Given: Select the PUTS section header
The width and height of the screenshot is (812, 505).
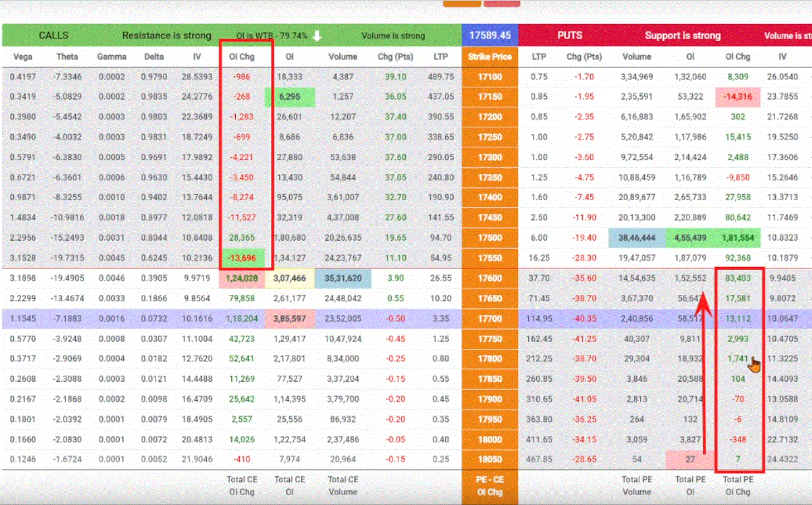Looking at the screenshot, I should (570, 35).
